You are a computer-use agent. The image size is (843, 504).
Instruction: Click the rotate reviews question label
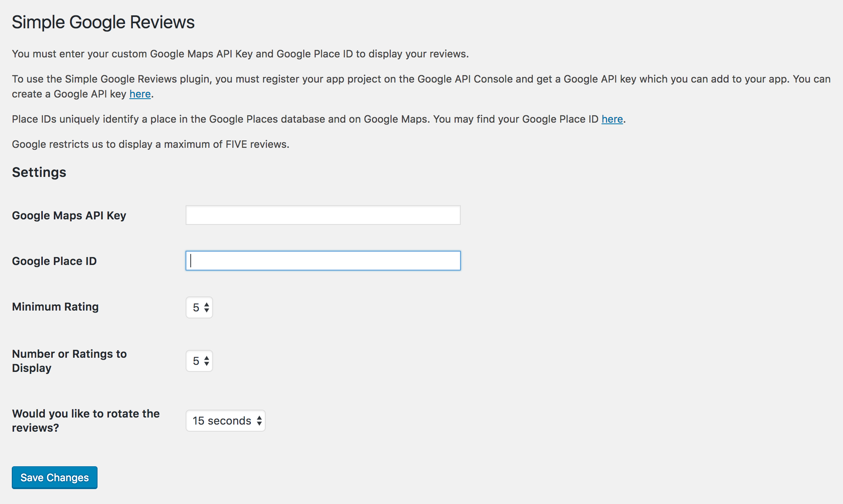[86, 420]
